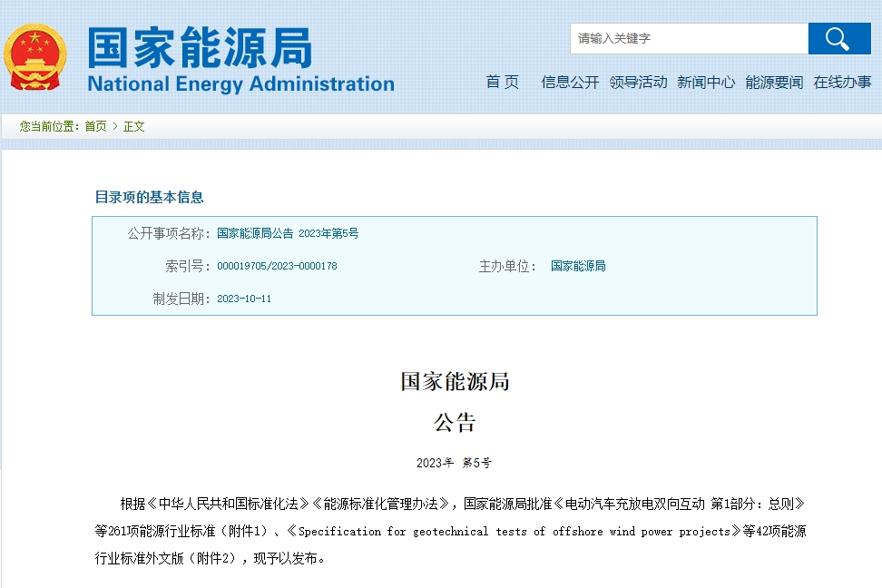This screenshot has height=588, width=882.
Task: Click the national emblem logo icon
Action: pyautogui.click(x=35, y=57)
